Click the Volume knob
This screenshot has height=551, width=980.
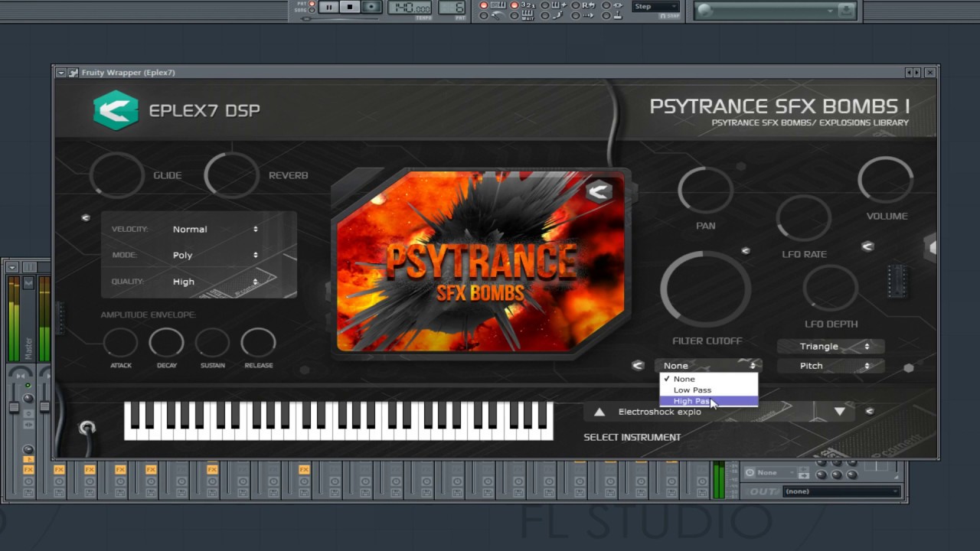coord(886,181)
